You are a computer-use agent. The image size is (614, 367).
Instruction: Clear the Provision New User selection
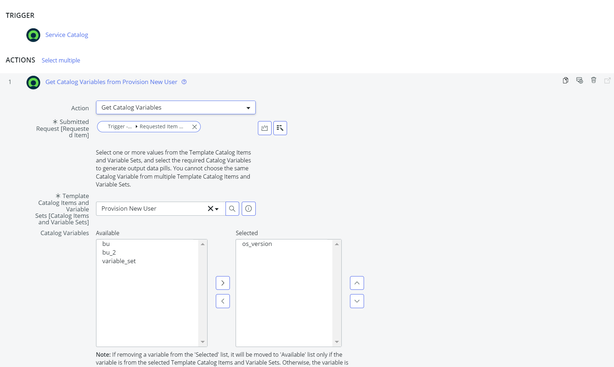click(x=210, y=209)
